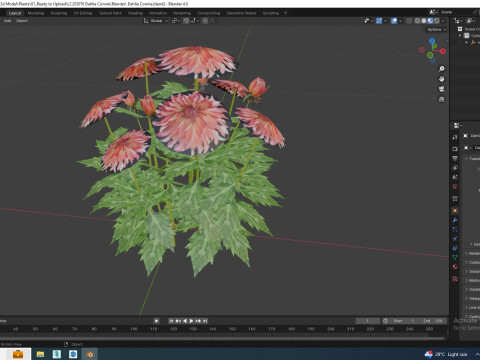Switch to the Modeling workspace tab
The width and height of the screenshot is (480, 360).
click(36, 13)
